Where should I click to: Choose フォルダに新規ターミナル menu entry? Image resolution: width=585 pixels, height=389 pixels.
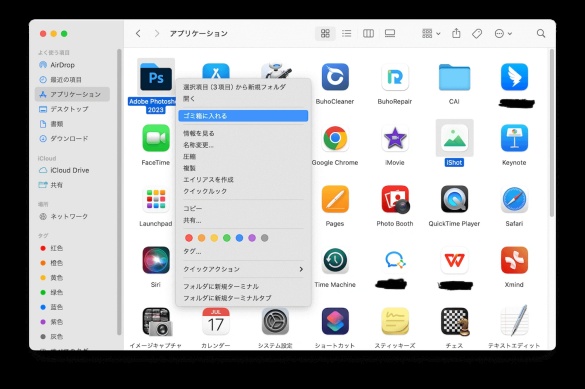(243, 286)
